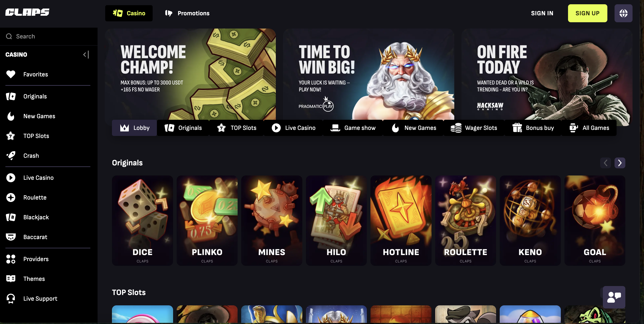Click the Providers dots icon

tap(11, 259)
